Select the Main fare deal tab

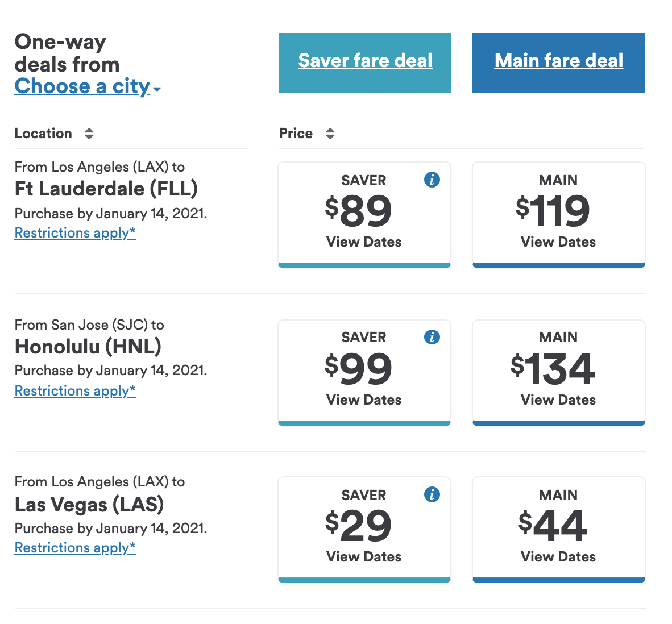(x=558, y=63)
